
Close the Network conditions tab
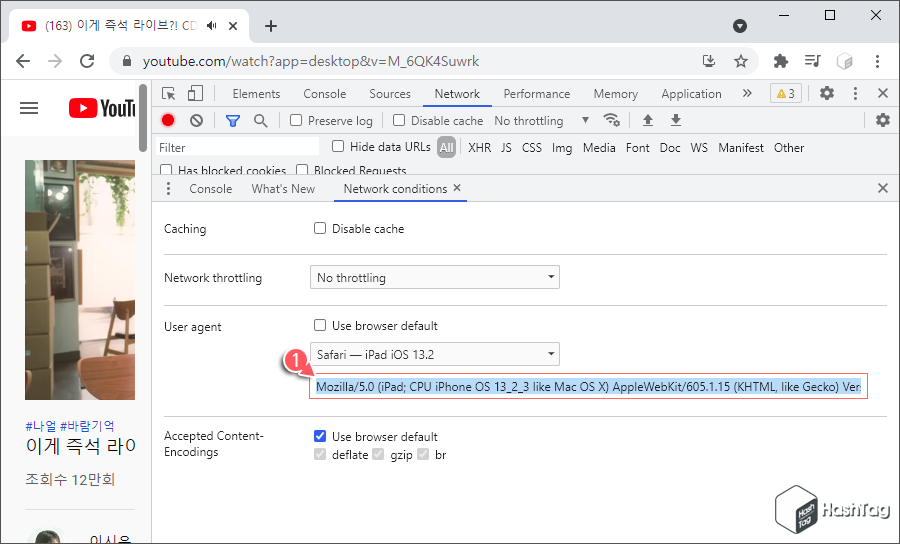tap(457, 188)
